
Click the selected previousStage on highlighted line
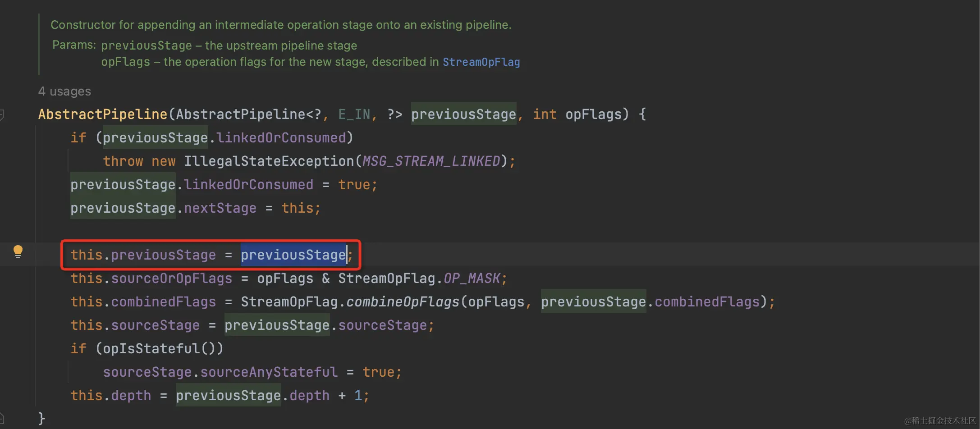tap(293, 255)
